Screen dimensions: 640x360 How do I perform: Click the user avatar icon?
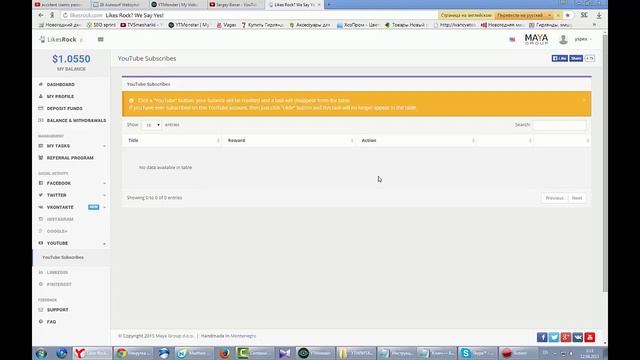[x=563, y=39]
